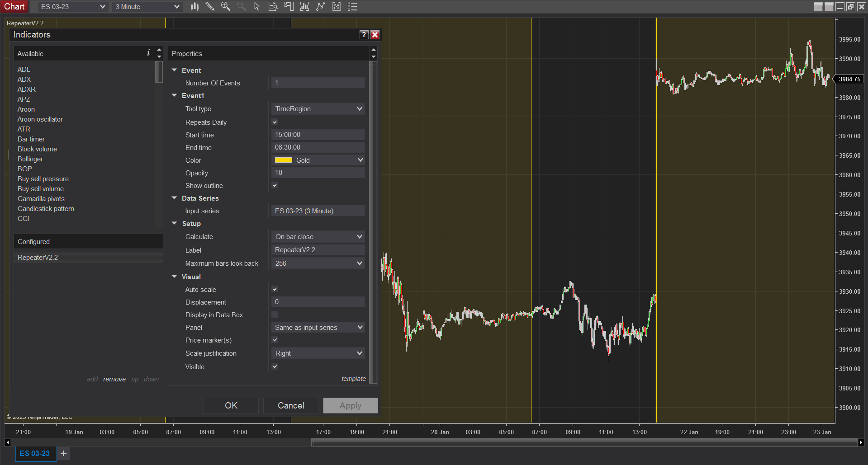Click the down arrow in the Properties header

(x=374, y=56)
